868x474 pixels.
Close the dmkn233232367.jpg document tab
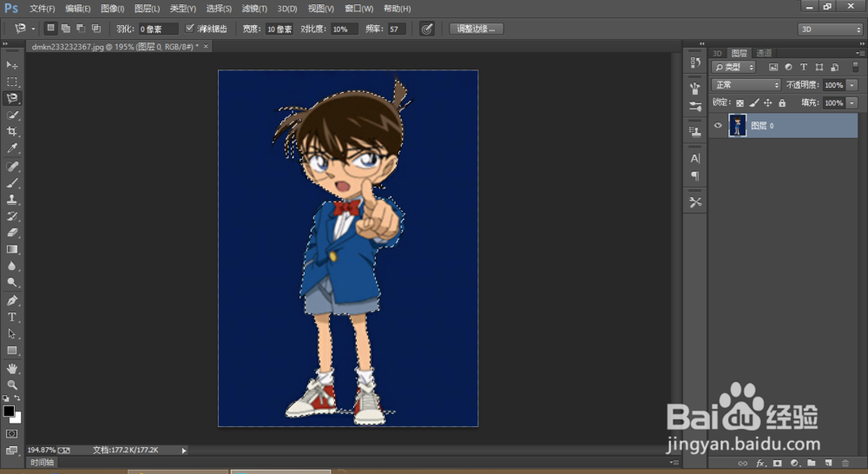pyautogui.click(x=206, y=47)
